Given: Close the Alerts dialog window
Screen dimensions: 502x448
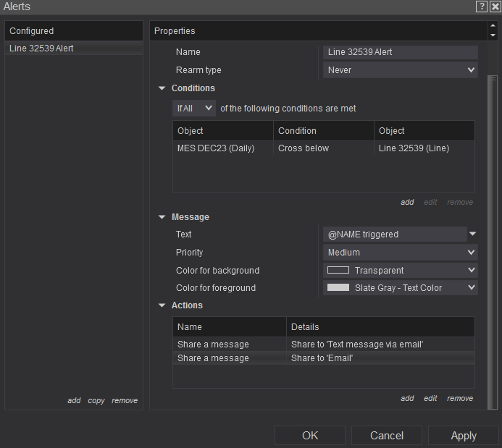Looking at the screenshot, I should 495,7.
